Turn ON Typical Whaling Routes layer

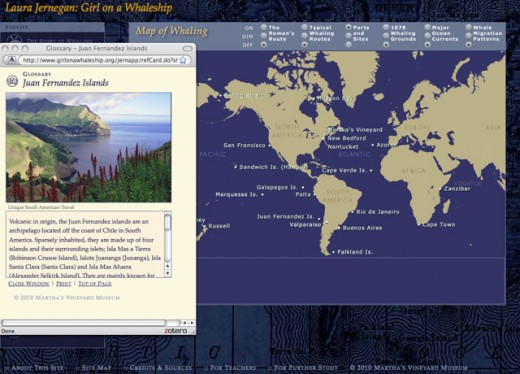pyautogui.click(x=304, y=27)
